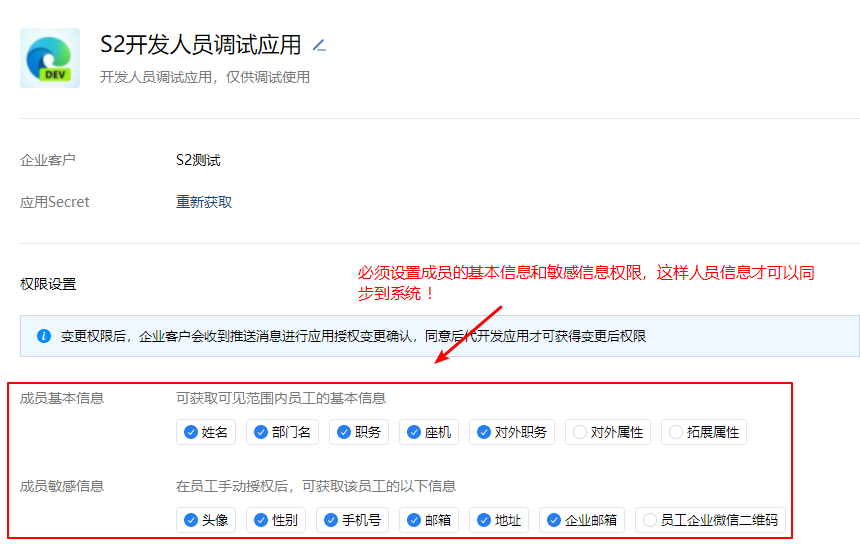Click the Edge DEV app logo
The width and height of the screenshot is (860, 547).
click(50, 58)
